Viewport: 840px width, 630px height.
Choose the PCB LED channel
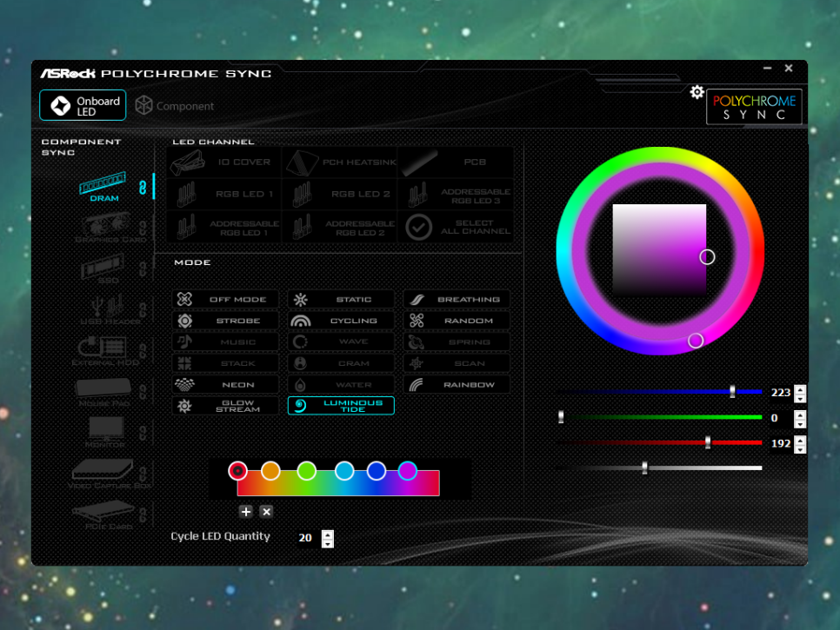[x=456, y=162]
